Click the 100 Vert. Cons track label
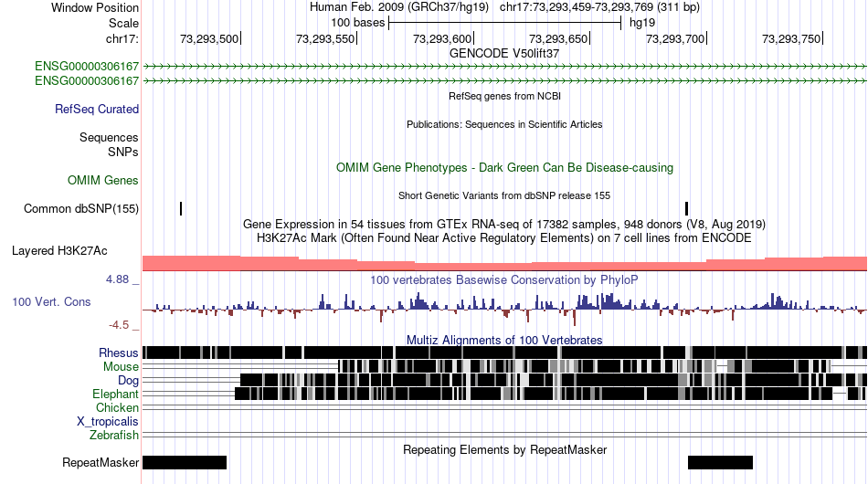 pyautogui.click(x=51, y=302)
